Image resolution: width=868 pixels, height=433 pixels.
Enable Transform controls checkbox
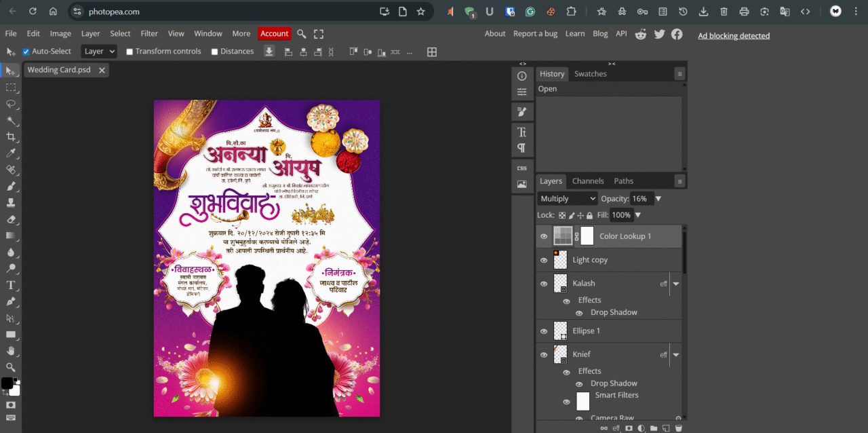(x=130, y=52)
